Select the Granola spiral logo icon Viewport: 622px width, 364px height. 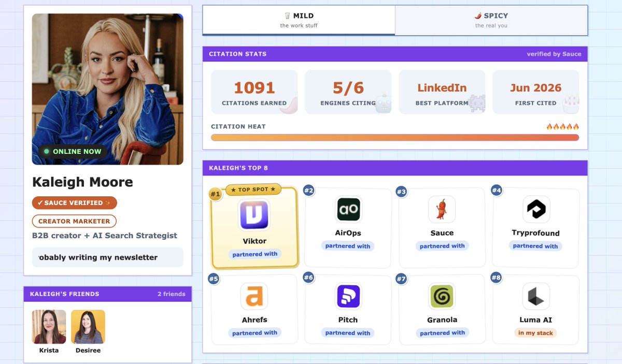(x=442, y=297)
